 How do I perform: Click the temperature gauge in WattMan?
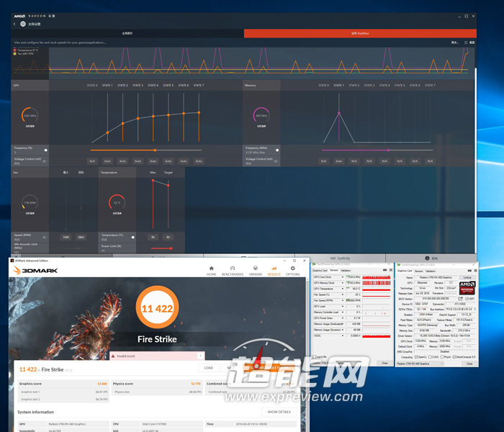tap(117, 202)
